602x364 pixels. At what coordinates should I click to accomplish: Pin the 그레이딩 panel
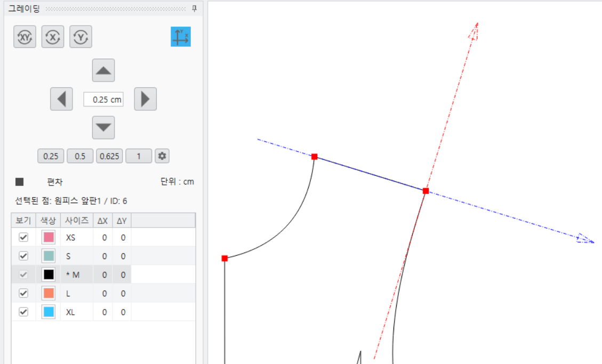(x=194, y=9)
